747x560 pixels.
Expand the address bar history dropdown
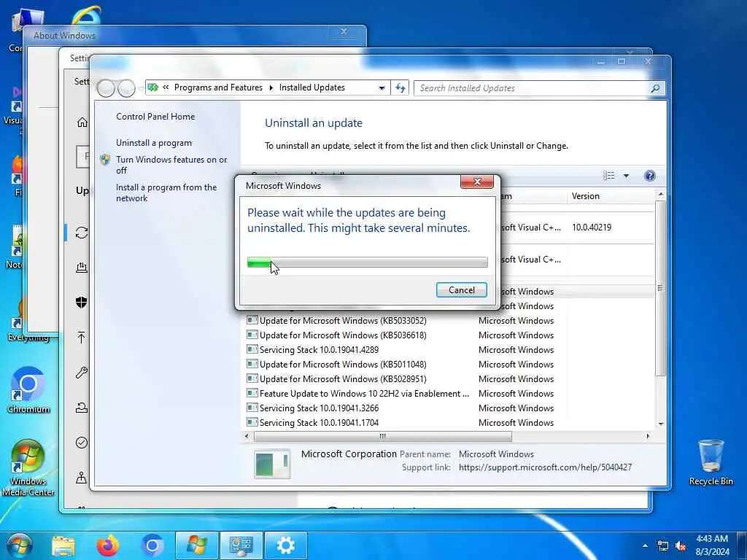[x=382, y=88]
